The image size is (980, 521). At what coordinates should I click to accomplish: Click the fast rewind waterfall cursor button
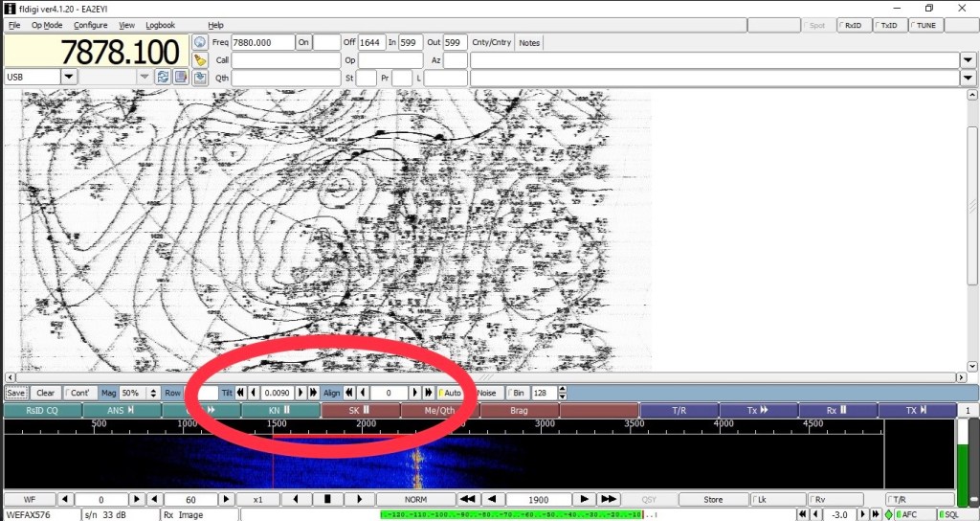(468, 499)
